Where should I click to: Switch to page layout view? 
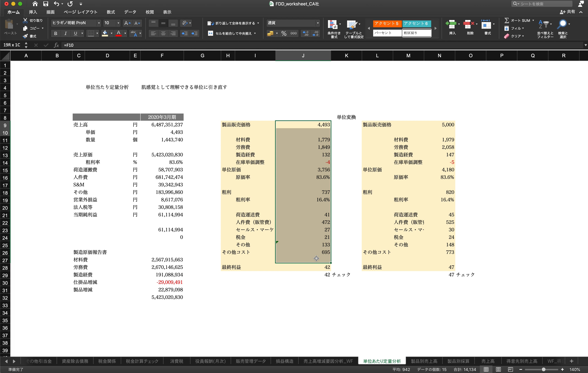point(498,369)
